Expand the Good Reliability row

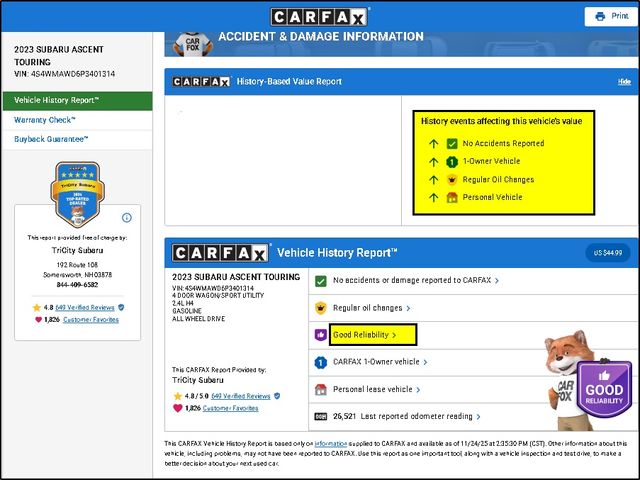pos(365,335)
